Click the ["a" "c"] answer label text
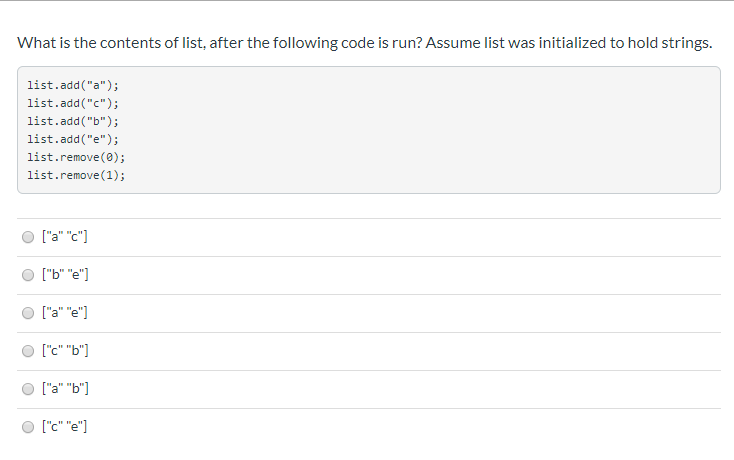This screenshot has height=460, width=734. pos(65,236)
